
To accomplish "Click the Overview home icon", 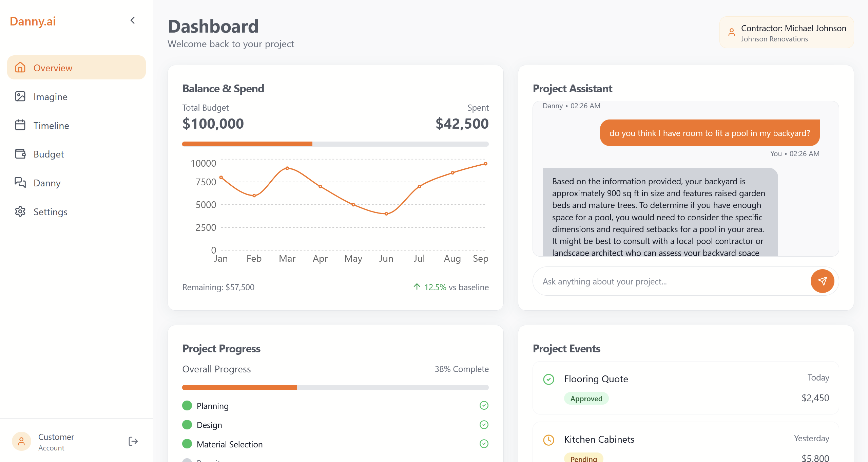I will [x=20, y=68].
